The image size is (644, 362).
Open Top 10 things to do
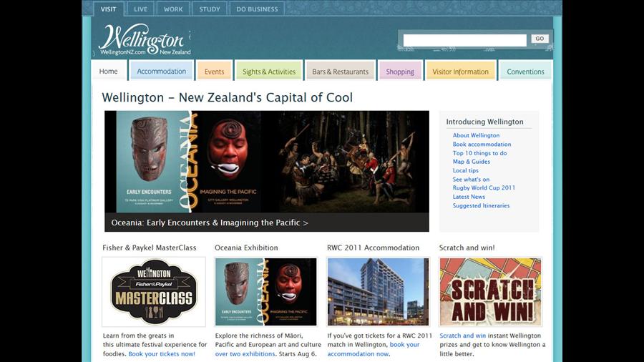479,152
